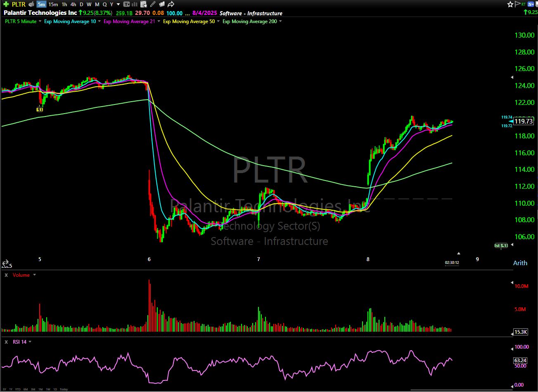Viewport: 538px width, 392px height.
Task: Click the cyan 100.00 value
Action: click(175, 13)
